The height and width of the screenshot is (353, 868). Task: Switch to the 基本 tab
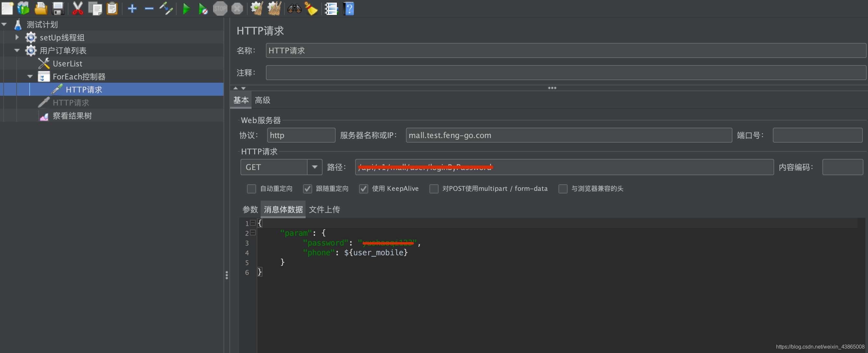pos(241,100)
